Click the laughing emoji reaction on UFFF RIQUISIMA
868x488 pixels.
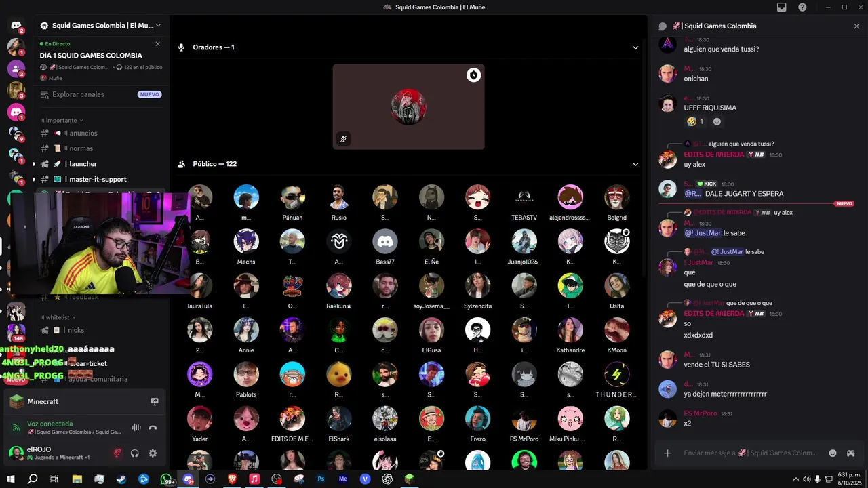click(695, 122)
